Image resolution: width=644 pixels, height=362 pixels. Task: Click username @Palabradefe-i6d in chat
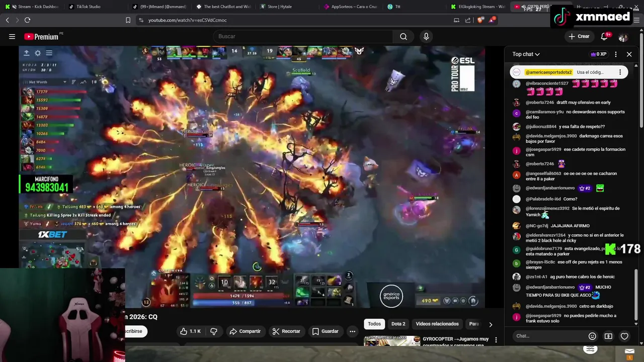[543, 199]
